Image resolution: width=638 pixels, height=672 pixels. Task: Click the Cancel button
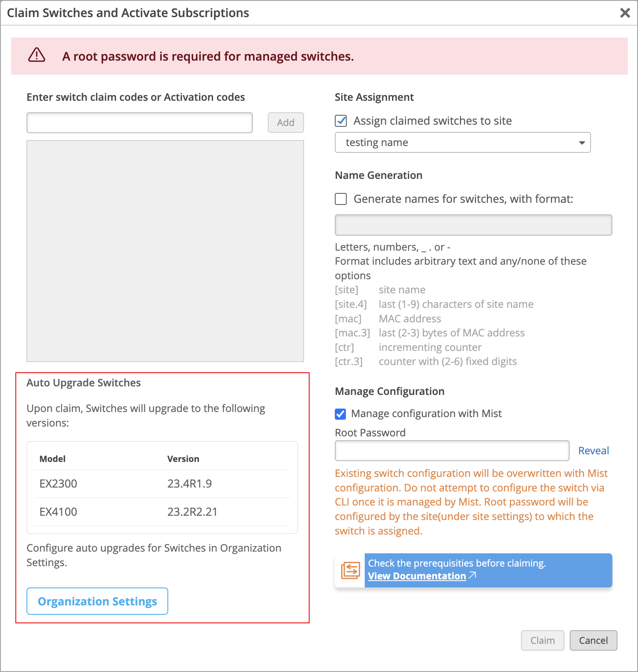(593, 640)
